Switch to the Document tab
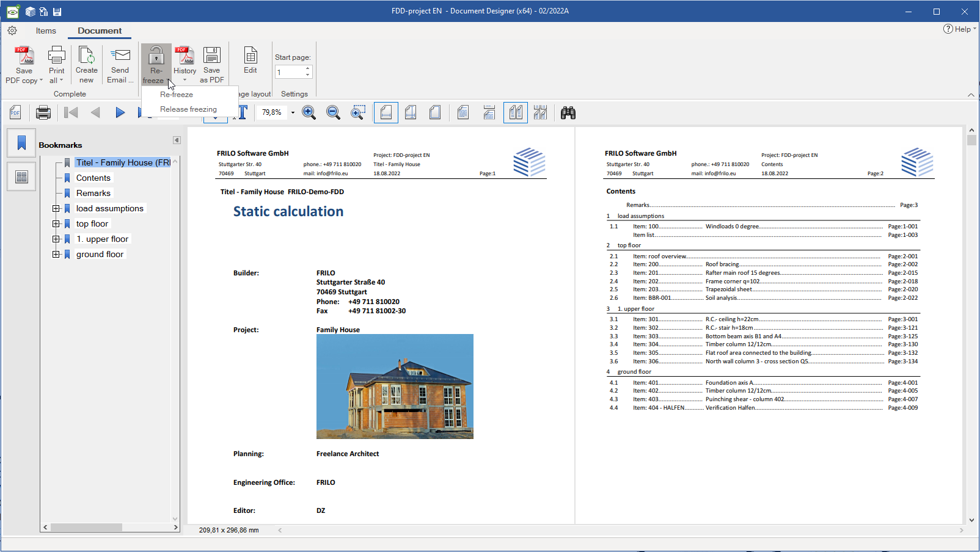 click(x=100, y=31)
